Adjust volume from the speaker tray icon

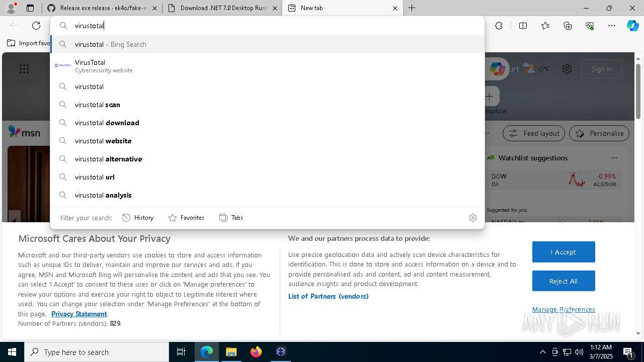tap(579, 352)
